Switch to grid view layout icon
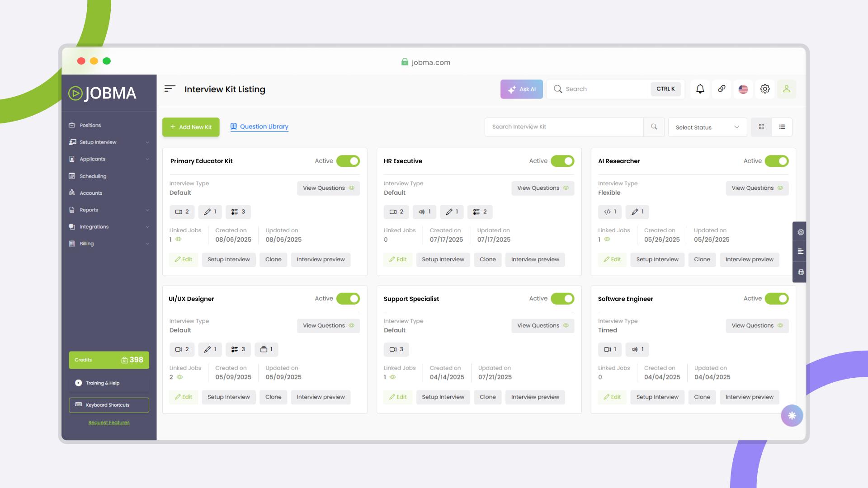 click(761, 127)
